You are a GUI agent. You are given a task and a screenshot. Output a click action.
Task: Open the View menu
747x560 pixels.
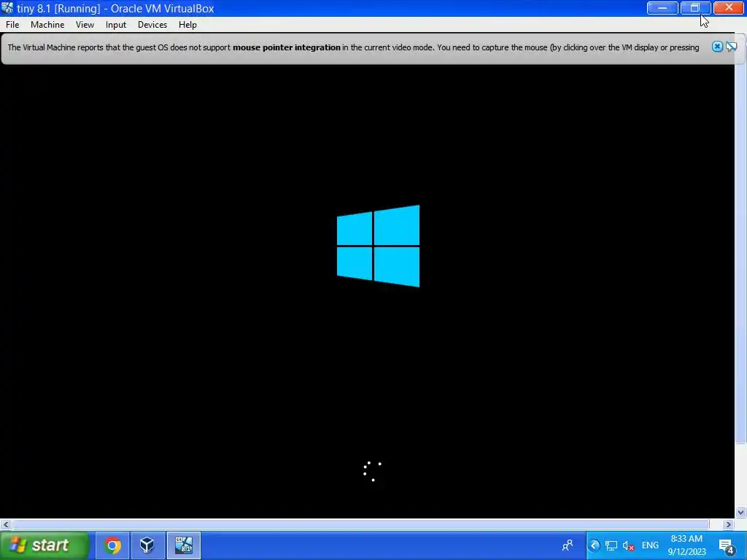[85, 25]
